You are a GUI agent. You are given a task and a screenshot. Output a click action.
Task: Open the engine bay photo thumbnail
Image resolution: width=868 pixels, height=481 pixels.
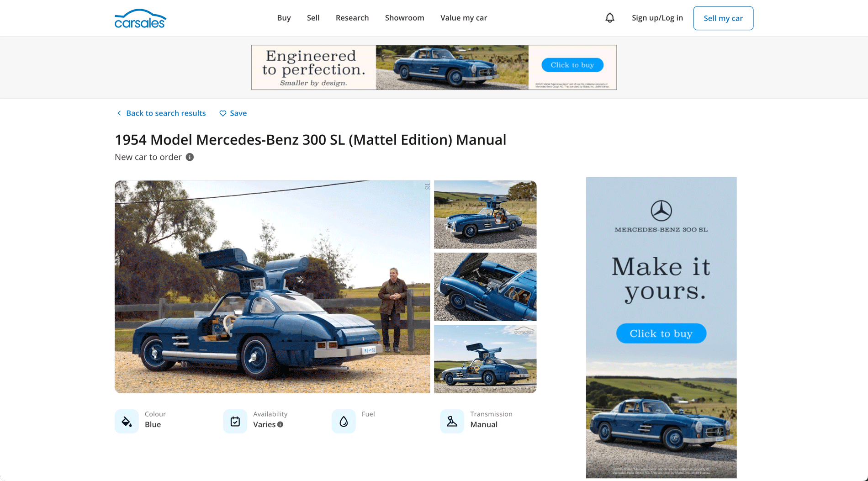click(485, 287)
